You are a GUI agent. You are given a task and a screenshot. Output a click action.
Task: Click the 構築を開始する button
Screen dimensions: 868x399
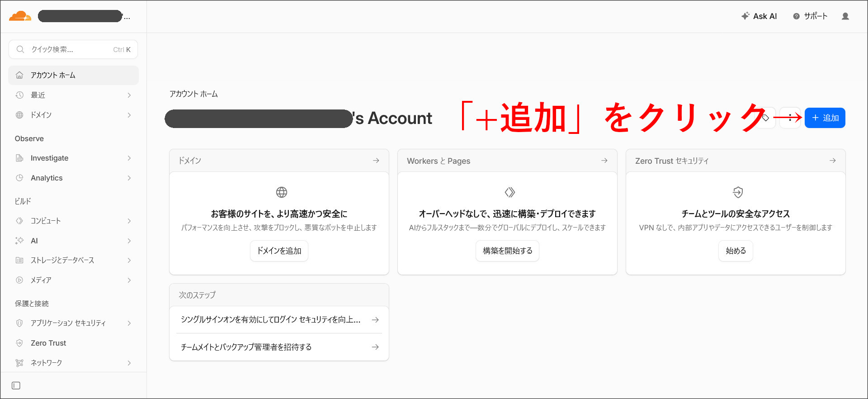coord(507,251)
